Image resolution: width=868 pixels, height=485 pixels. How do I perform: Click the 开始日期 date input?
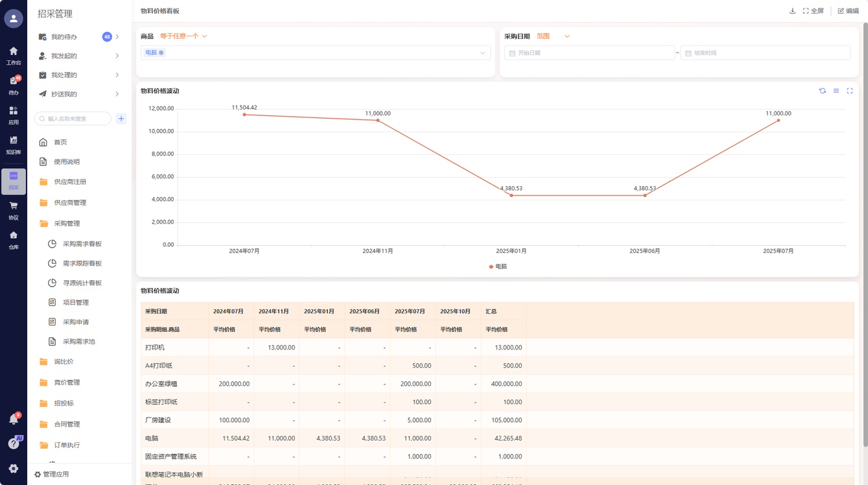pyautogui.click(x=589, y=53)
